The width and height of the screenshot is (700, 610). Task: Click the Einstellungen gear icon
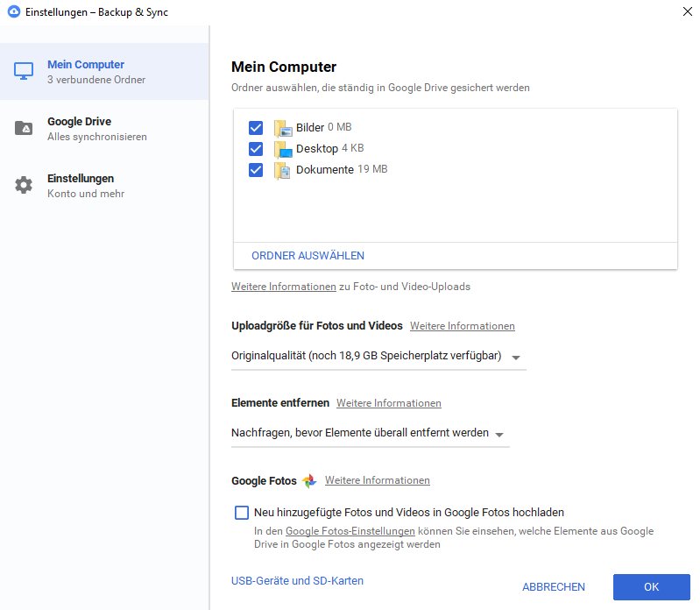[x=24, y=185]
